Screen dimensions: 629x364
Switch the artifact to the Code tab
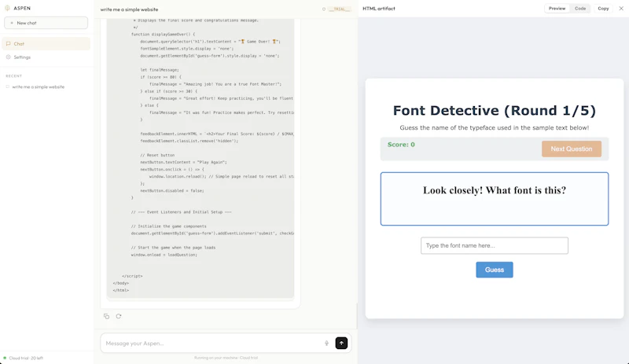click(x=580, y=9)
